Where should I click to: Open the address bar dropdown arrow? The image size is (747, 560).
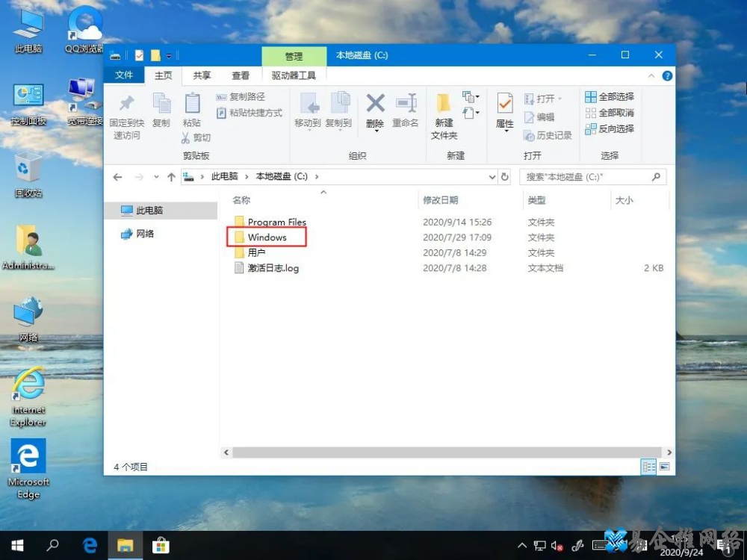(x=492, y=177)
